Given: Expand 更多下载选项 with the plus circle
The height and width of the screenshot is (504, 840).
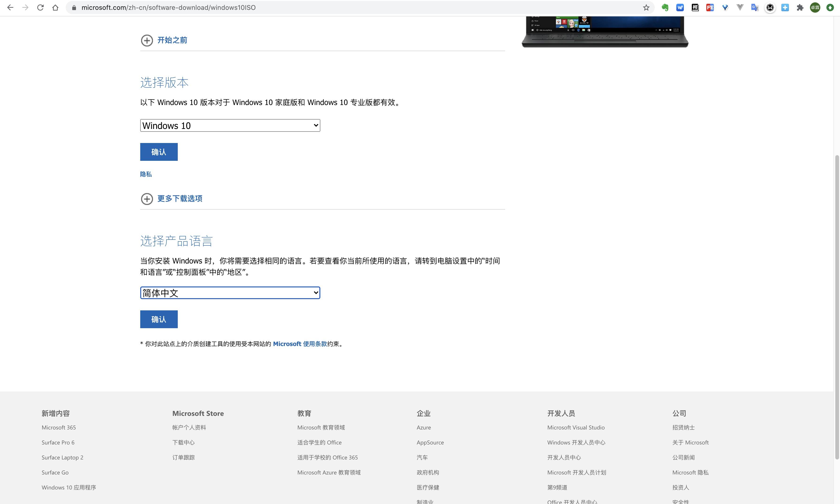Looking at the screenshot, I should point(147,199).
